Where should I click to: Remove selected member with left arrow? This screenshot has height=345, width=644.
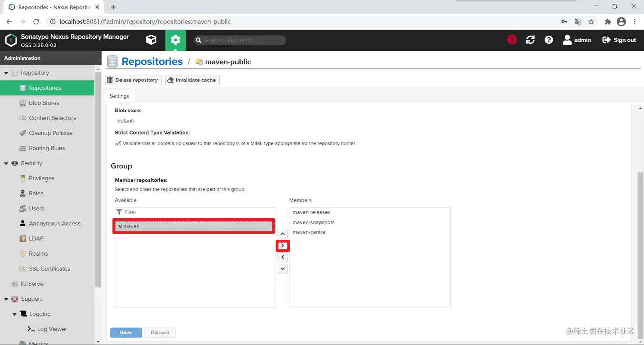coord(283,257)
